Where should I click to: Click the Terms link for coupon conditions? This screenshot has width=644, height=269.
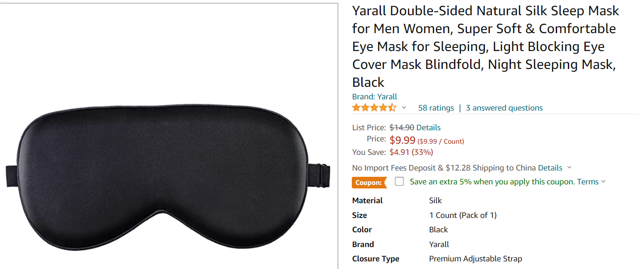(x=588, y=182)
